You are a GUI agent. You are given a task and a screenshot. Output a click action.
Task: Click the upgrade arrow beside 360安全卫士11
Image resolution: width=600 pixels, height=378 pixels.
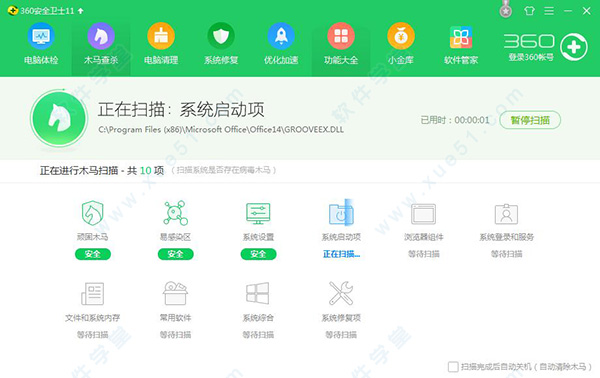click(x=80, y=11)
